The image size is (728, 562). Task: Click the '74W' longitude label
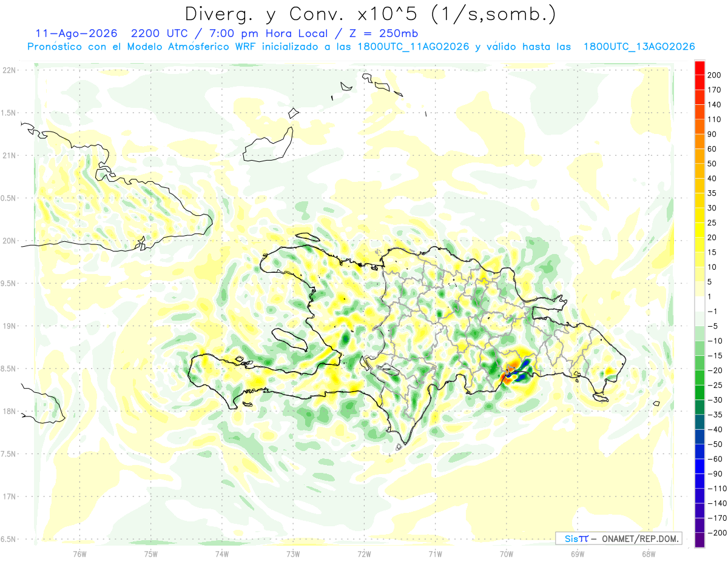222,554
